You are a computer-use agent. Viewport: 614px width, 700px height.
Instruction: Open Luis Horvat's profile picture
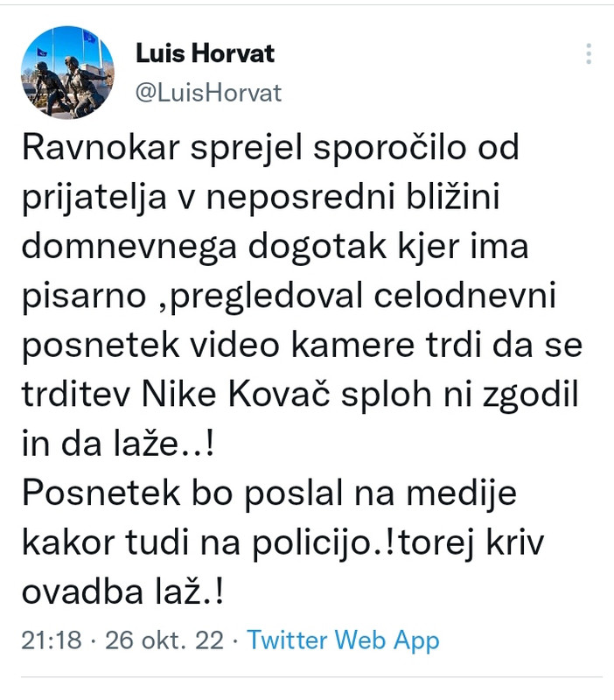67,73
